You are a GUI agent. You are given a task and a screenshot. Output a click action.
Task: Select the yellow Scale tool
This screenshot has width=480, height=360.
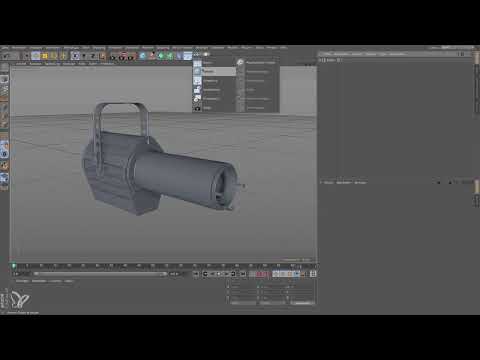[x=45, y=56]
